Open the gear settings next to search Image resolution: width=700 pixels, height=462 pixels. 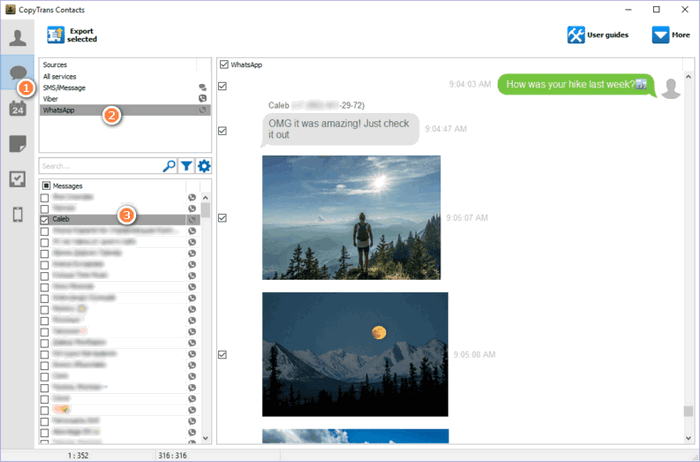204,166
